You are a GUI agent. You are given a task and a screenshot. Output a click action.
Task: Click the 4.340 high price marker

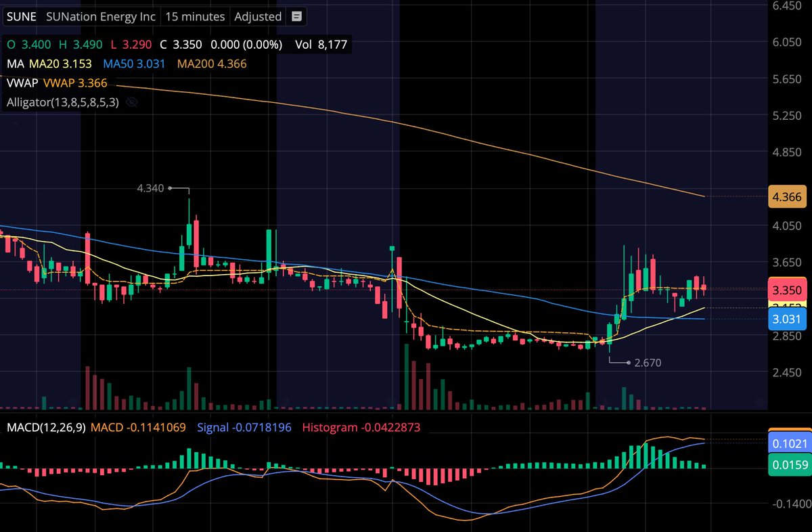150,188
